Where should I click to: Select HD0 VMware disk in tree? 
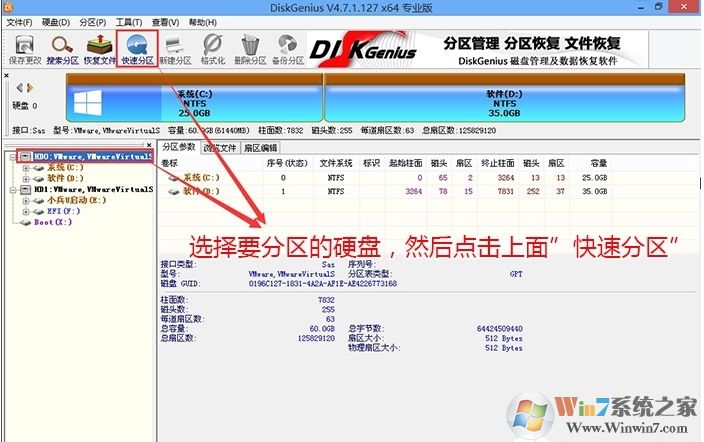(x=92, y=156)
